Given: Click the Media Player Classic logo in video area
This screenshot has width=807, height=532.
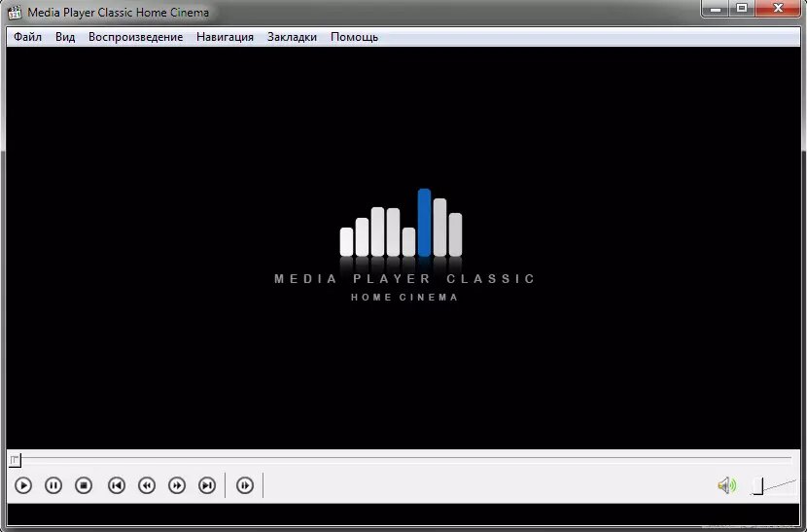Looking at the screenshot, I should click(x=404, y=245).
